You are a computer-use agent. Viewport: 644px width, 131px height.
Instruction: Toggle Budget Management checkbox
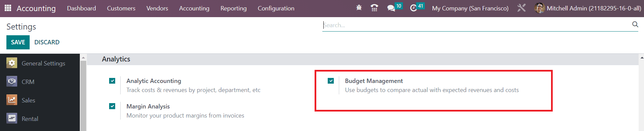click(x=331, y=81)
